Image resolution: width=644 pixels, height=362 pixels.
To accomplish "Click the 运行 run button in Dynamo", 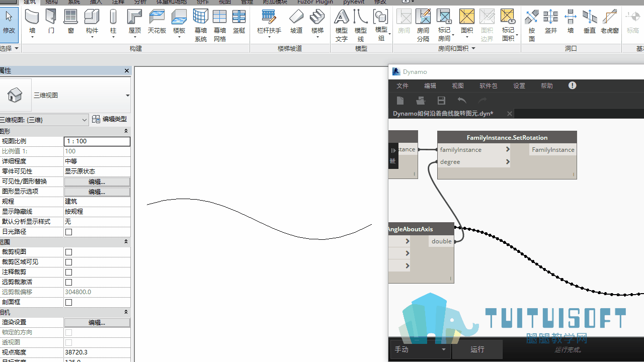I will (x=477, y=349).
